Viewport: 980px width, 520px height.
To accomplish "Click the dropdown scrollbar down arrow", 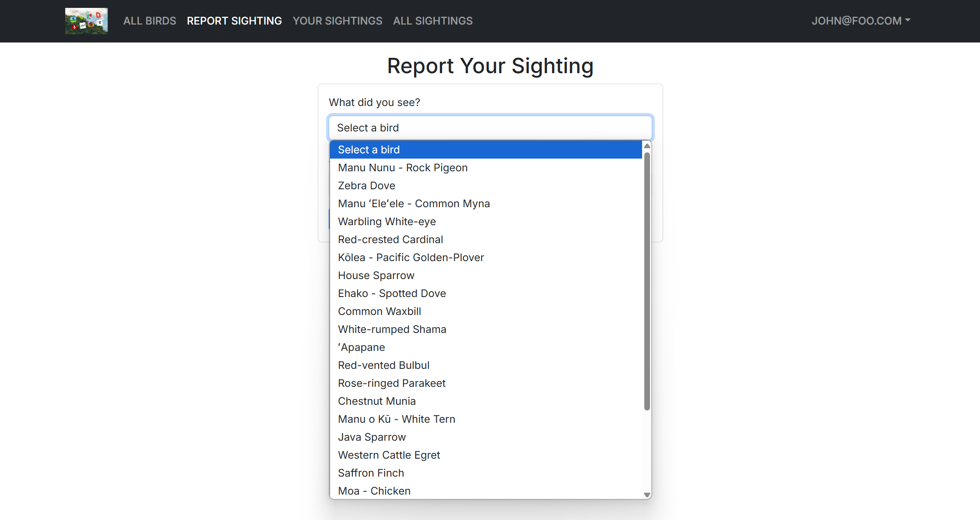I will [646, 495].
